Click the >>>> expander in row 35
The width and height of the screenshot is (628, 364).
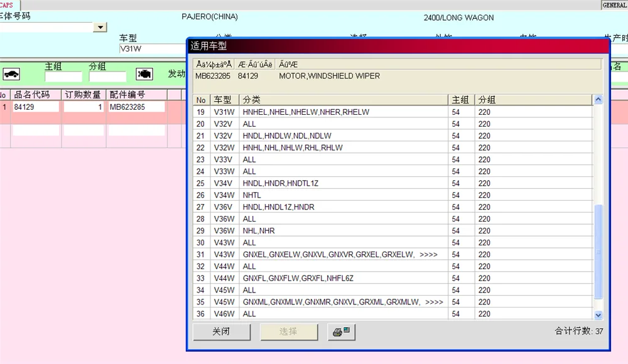click(x=434, y=302)
